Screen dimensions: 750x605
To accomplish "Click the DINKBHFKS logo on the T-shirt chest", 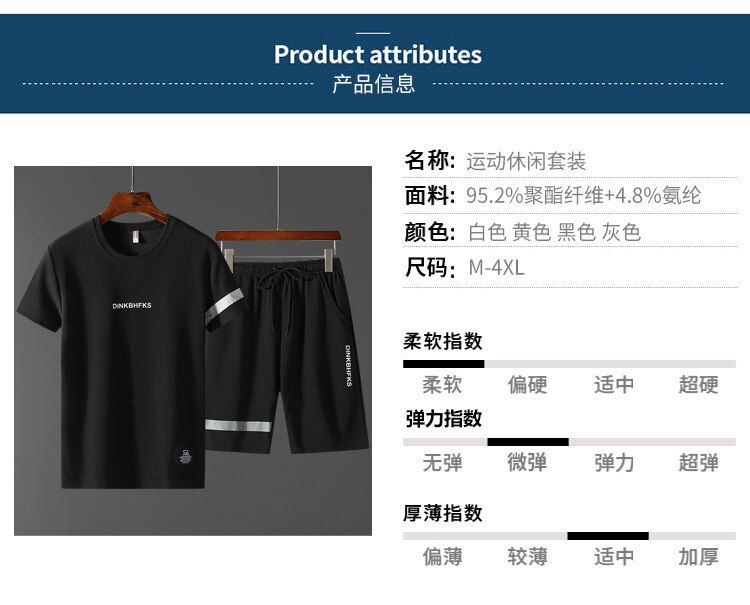I will click(x=132, y=306).
